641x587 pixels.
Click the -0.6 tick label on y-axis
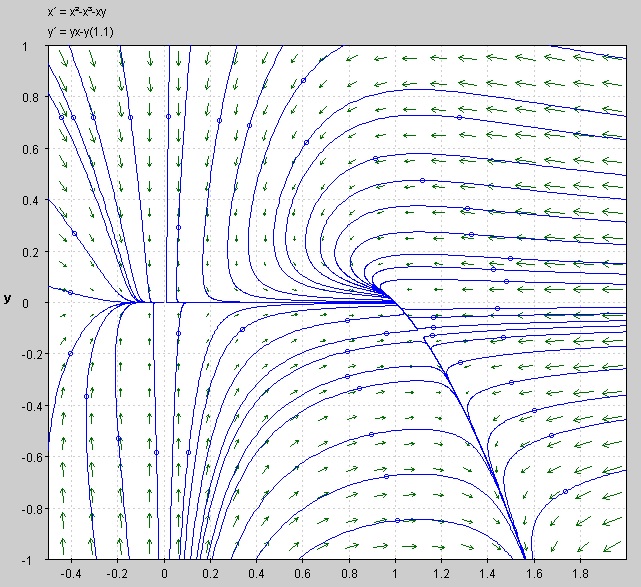[31, 457]
